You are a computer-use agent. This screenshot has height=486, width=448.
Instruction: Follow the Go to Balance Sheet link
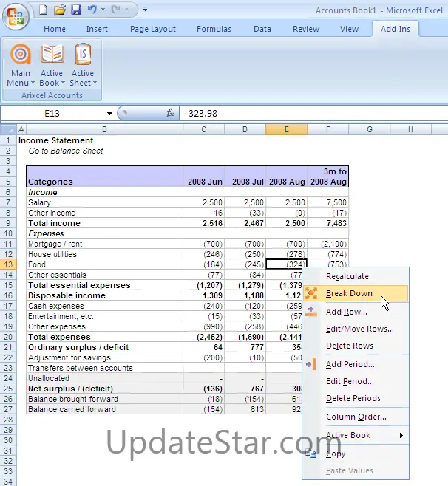[x=66, y=151]
